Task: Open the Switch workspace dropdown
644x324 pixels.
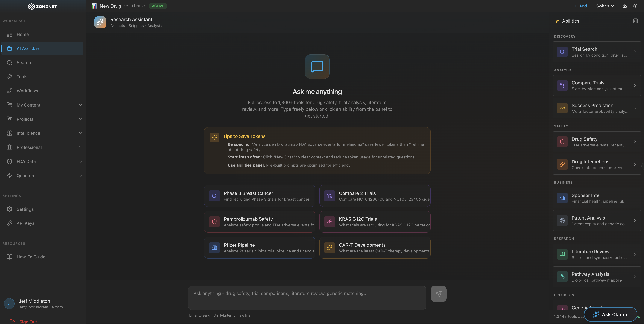Action: (605, 6)
